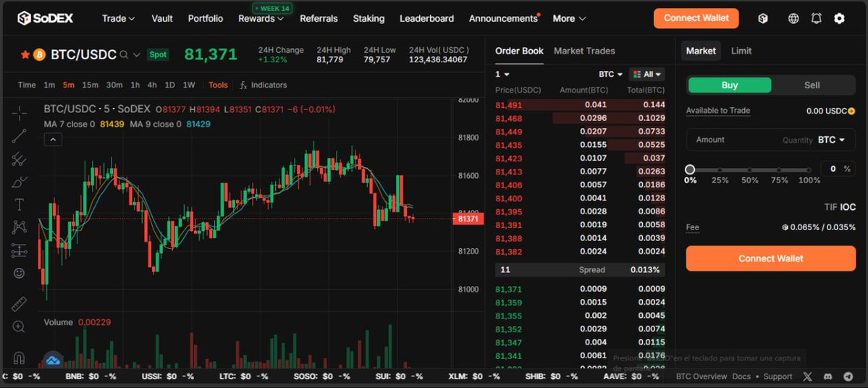This screenshot has width=868, height=388.
Task: Open the Tools button in chart toolbar
Action: tap(218, 85)
